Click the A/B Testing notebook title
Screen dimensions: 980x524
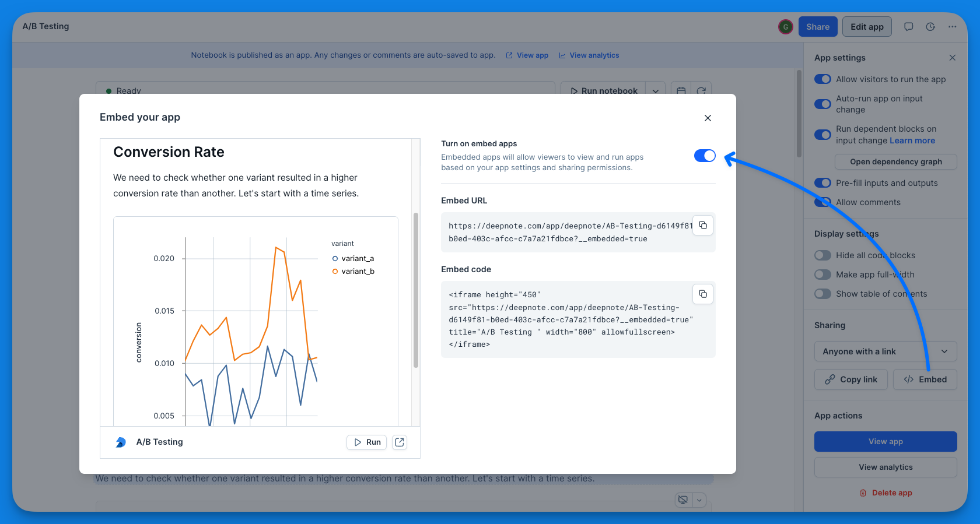tap(45, 26)
